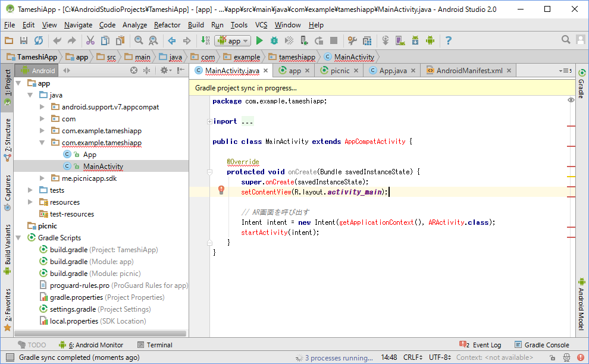Toggle the Android Model tool window
The height and width of the screenshot is (364, 589).
click(x=581, y=305)
